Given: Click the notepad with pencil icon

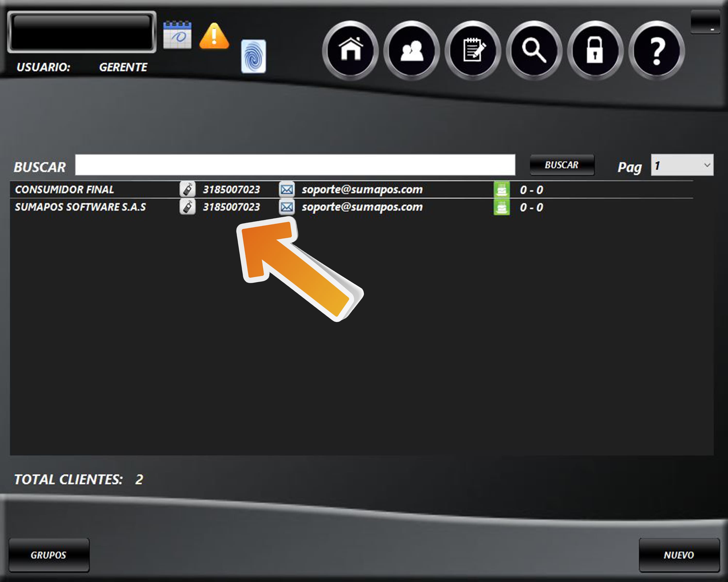Looking at the screenshot, I should 473,50.
